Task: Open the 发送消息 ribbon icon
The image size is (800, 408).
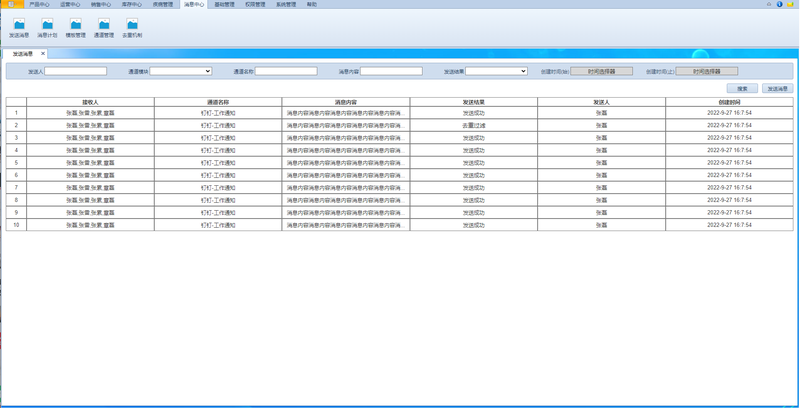Action: [x=19, y=28]
